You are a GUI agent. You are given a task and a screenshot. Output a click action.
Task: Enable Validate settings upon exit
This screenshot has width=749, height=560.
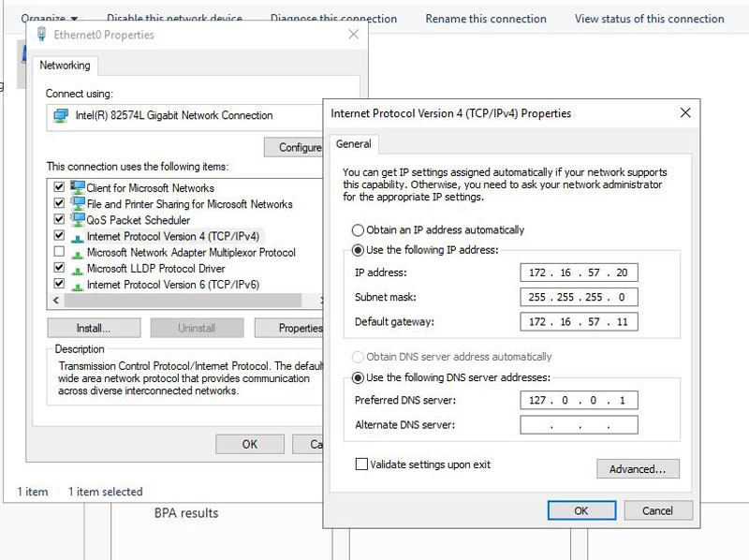[361, 464]
